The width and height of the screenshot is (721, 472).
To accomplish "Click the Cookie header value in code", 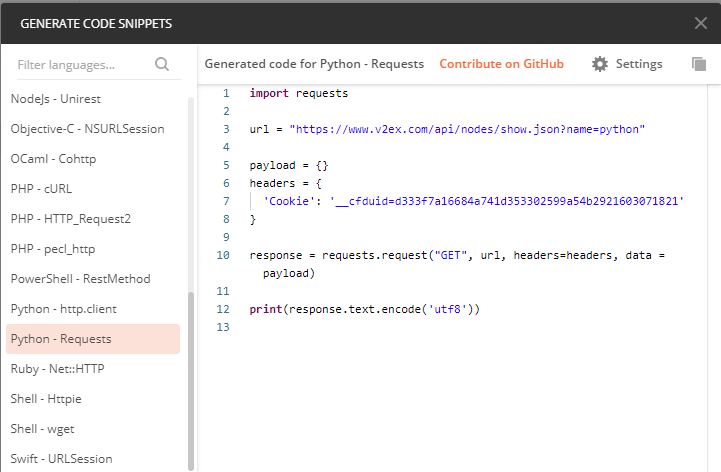I will 507,201.
